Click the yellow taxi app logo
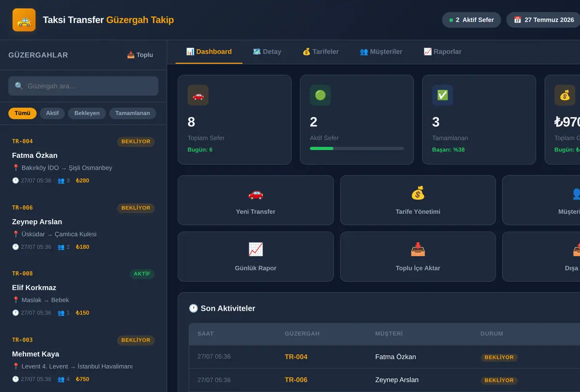Screen dimensions: 580x392 [24, 20]
